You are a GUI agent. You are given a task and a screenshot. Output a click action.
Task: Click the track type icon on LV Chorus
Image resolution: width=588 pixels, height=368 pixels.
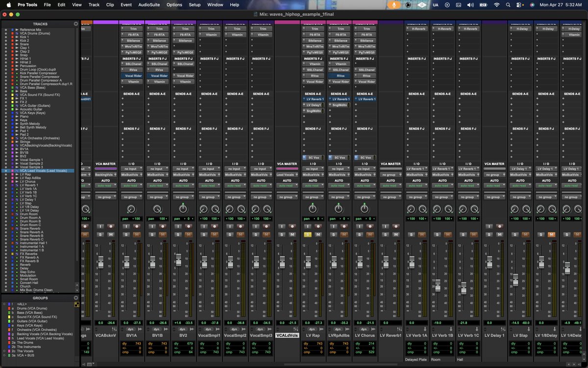point(373,329)
